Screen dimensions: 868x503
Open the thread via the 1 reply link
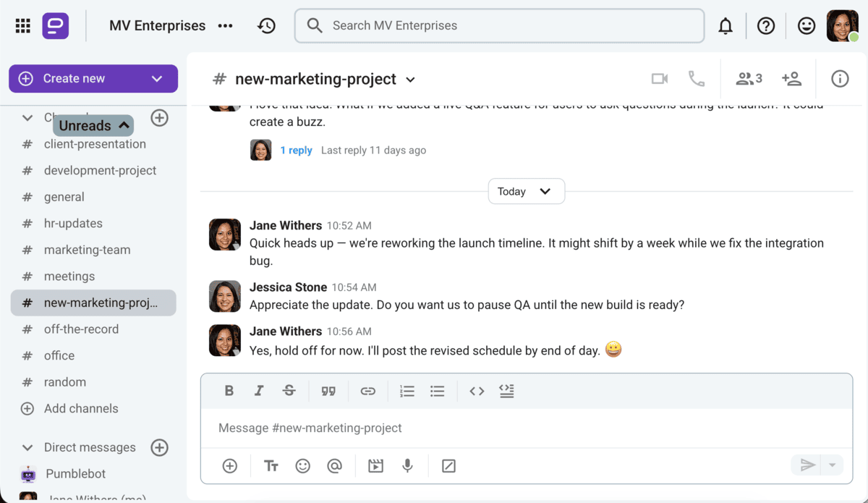[296, 150]
